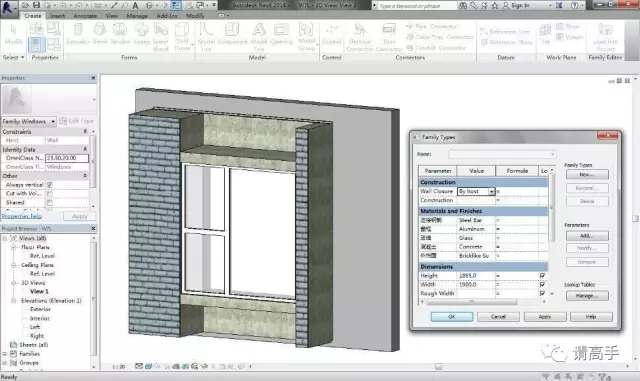
Task: Click the Concrete material value cell
Action: point(476,247)
